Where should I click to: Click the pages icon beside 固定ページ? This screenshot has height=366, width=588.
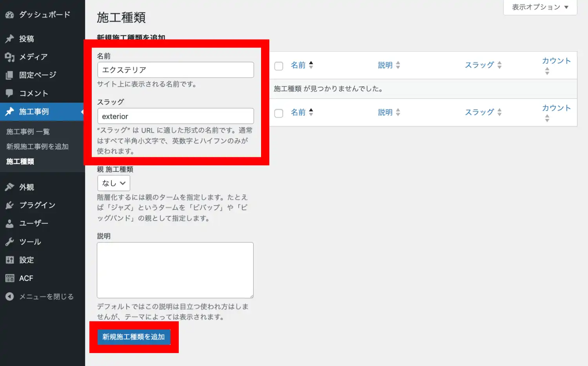[9, 75]
